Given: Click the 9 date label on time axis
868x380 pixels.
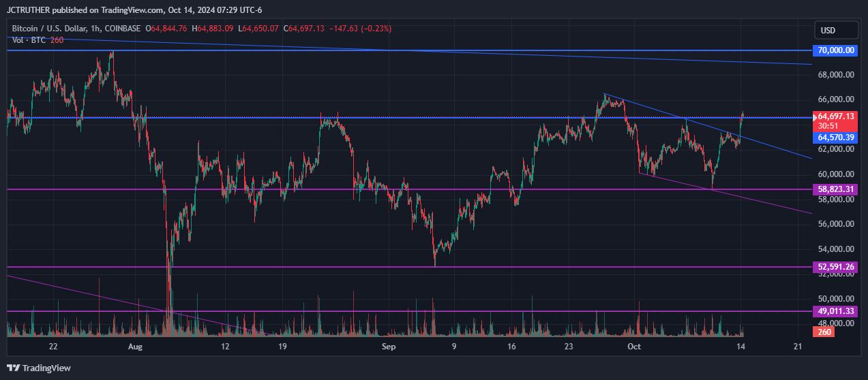Looking at the screenshot, I should pos(454,347).
